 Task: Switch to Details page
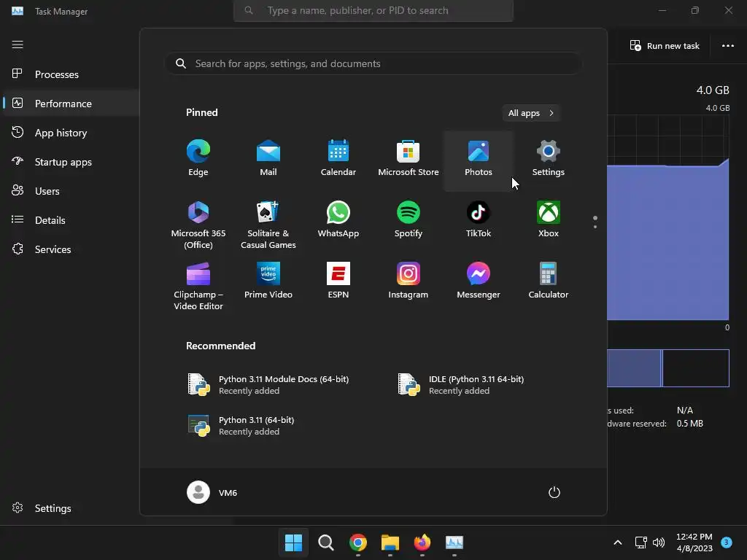(71, 220)
